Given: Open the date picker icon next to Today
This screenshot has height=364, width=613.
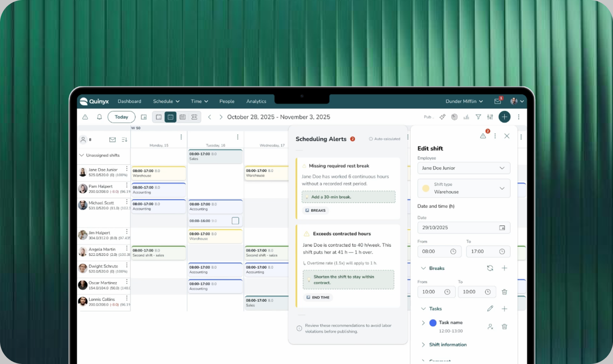Looking at the screenshot, I should (144, 117).
